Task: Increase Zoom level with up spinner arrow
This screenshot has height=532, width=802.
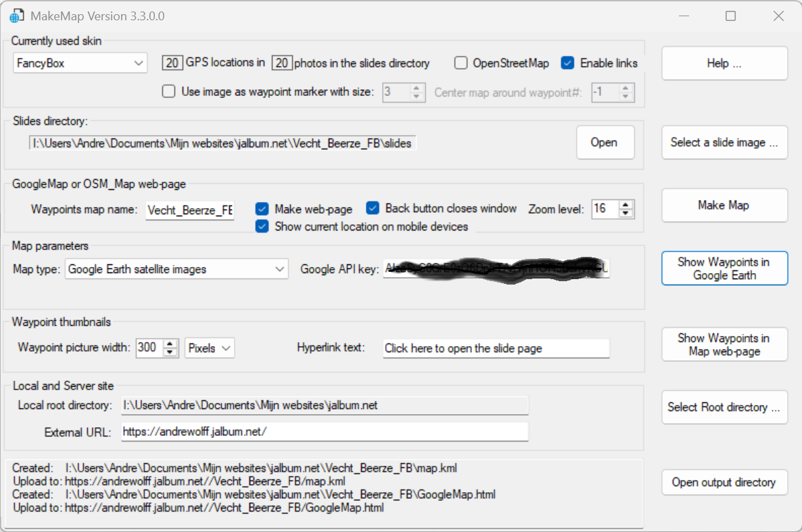Action: [x=626, y=205]
